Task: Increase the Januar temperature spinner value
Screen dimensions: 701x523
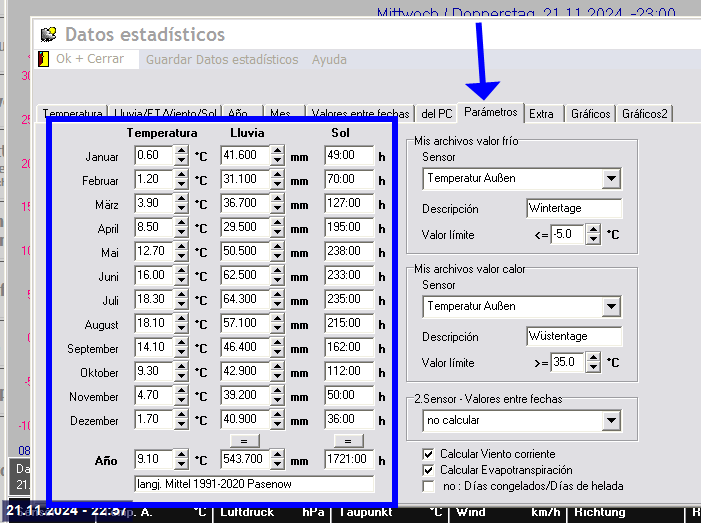Action: 181,151
